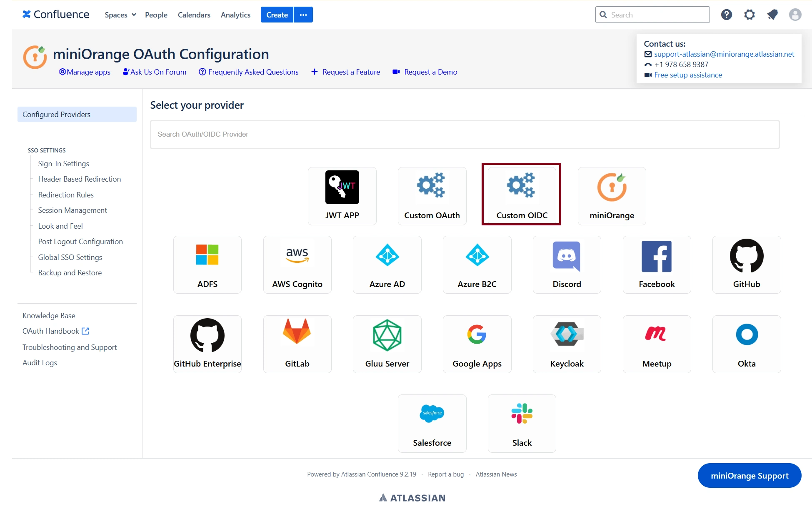Viewport: 812px width, 514px height.
Task: Go to the Confluence home logo
Action: pos(56,15)
